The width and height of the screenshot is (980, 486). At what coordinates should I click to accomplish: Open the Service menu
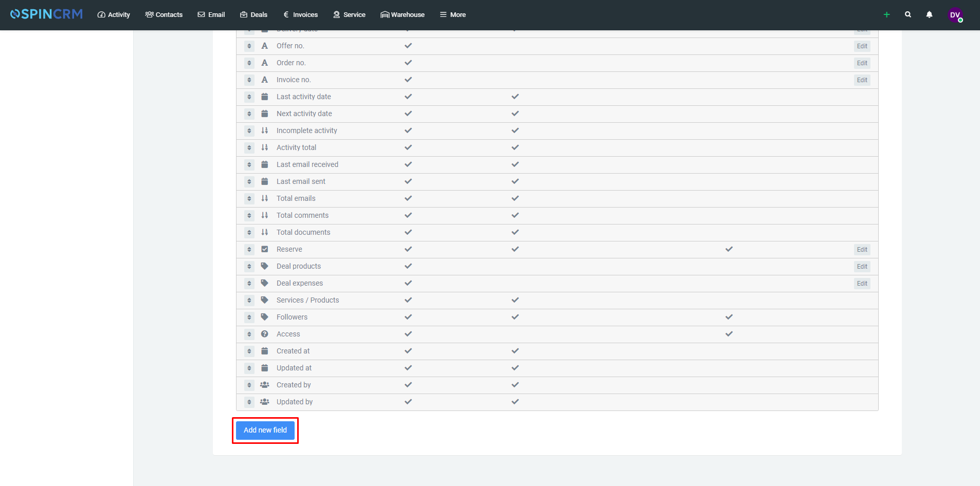coord(349,15)
